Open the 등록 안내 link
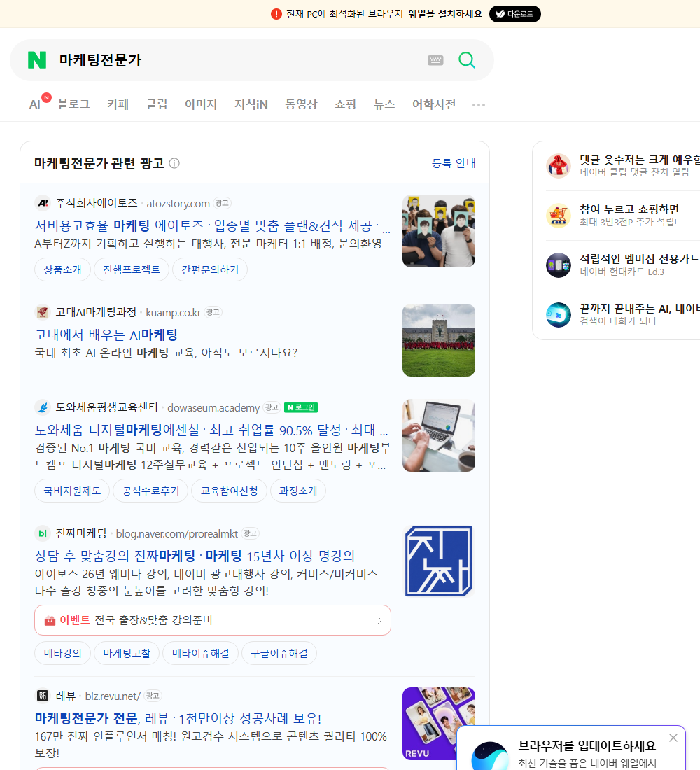This screenshot has height=770, width=700. [x=454, y=163]
